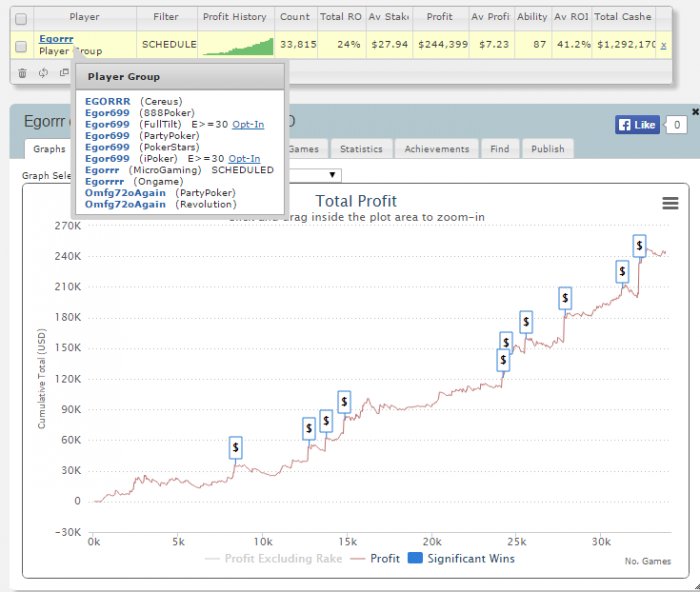Toggle the Profit legend series
700x592 pixels.
pyautogui.click(x=375, y=559)
